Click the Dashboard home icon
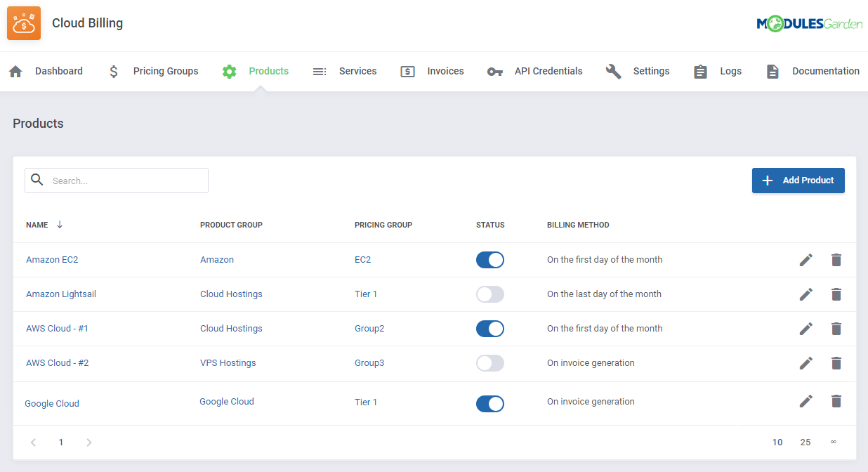Image resolution: width=868 pixels, height=472 pixels. 15,71
